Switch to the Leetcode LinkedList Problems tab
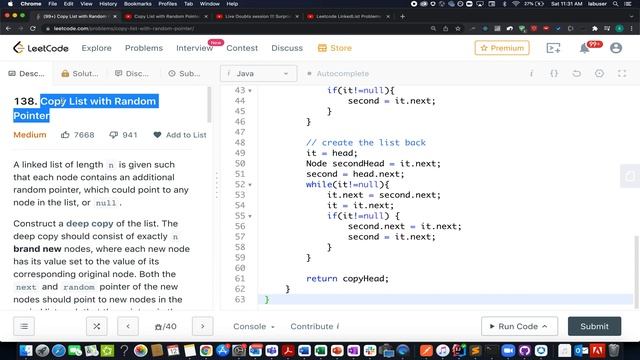Viewport: 640px width, 360px height. coord(348,16)
